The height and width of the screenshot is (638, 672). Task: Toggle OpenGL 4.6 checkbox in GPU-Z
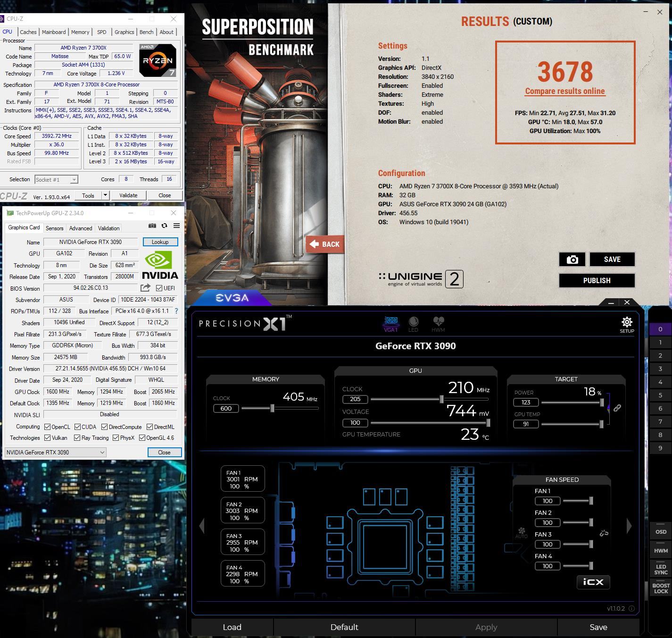point(142,438)
